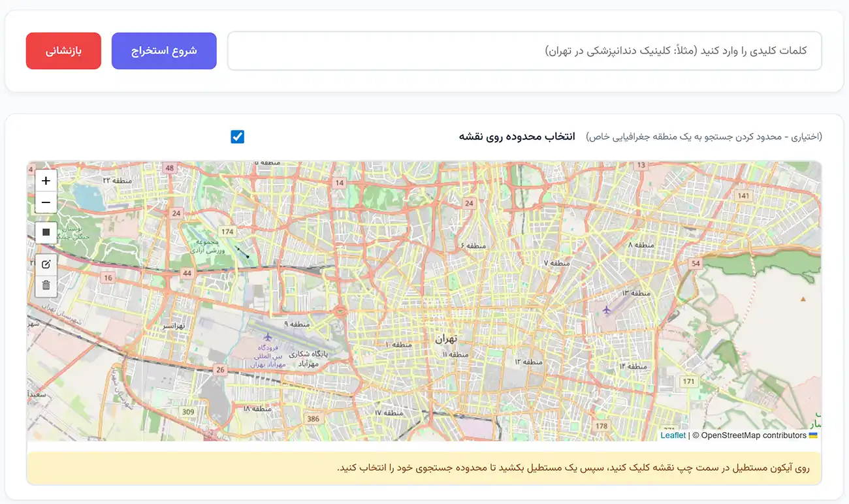
Task: Click the تهران city label on map
Action: (x=446, y=339)
